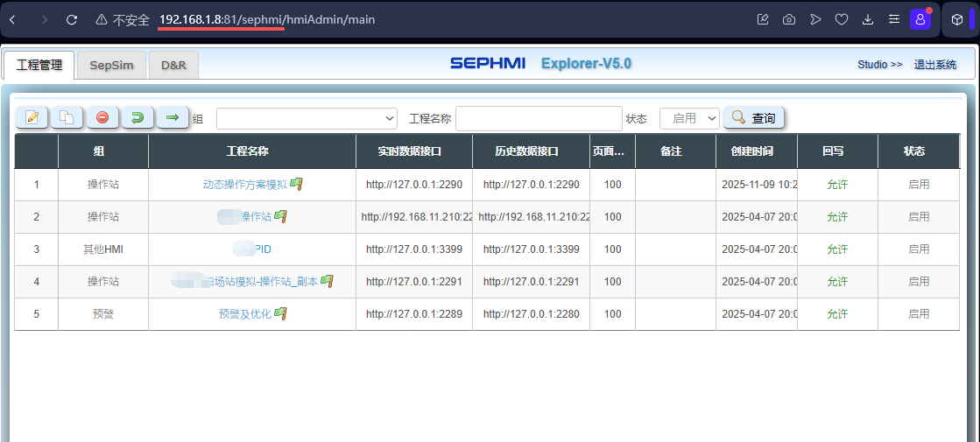Click the browser snapshot camera icon
The width and height of the screenshot is (980, 442).
pos(789,19)
